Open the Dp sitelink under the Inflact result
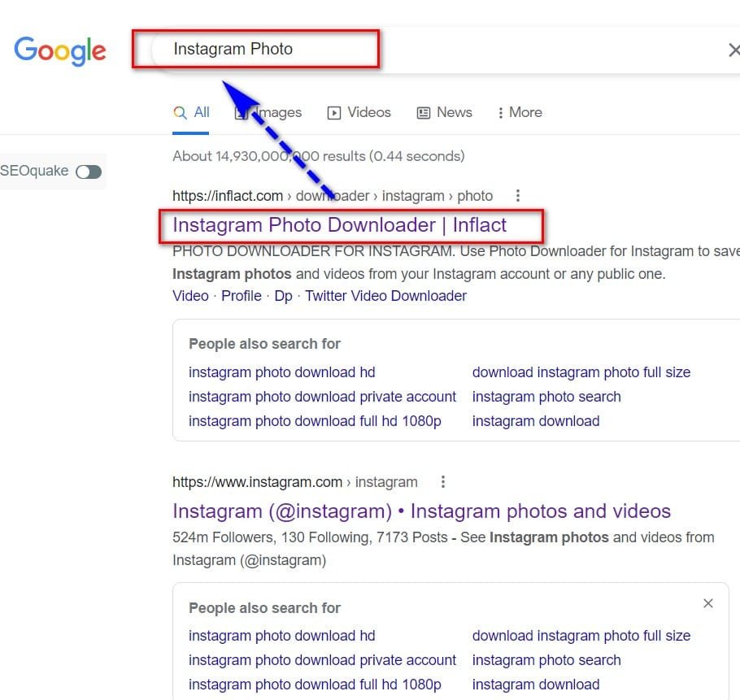 283,296
